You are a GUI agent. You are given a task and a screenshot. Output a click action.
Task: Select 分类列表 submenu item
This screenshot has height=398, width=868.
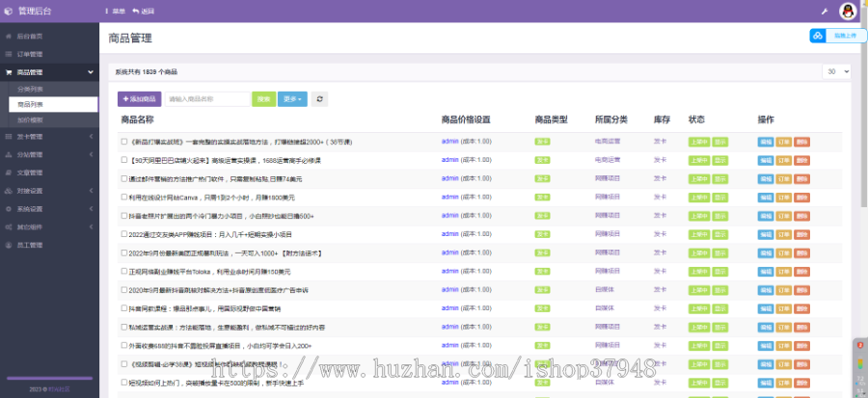pyautogui.click(x=31, y=89)
